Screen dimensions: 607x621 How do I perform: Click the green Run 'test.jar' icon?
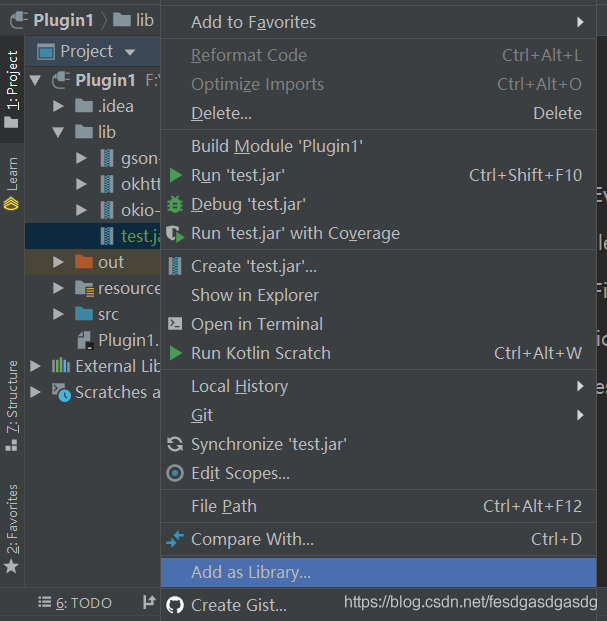coord(175,175)
